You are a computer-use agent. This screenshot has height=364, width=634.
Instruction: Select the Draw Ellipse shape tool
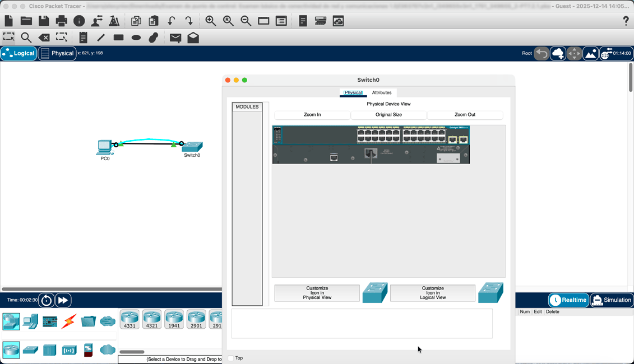tap(135, 38)
